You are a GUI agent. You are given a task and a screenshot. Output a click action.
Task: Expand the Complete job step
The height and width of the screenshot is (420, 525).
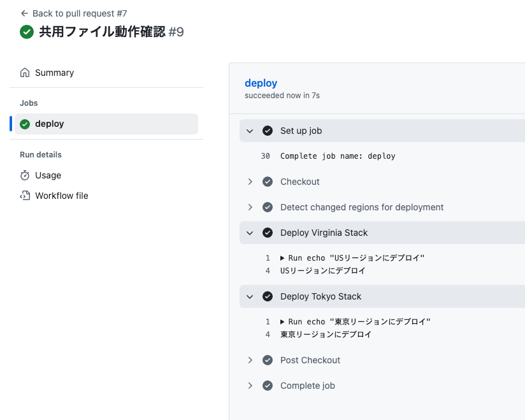click(250, 386)
